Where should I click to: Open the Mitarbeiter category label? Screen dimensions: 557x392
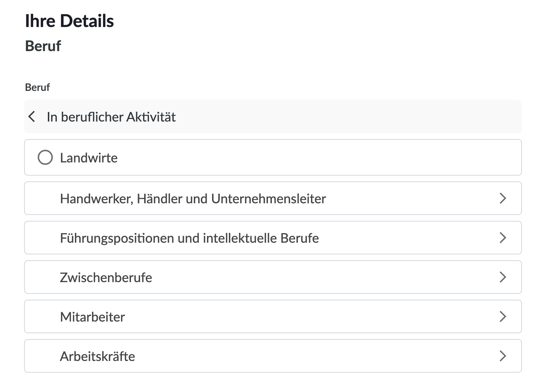92,317
